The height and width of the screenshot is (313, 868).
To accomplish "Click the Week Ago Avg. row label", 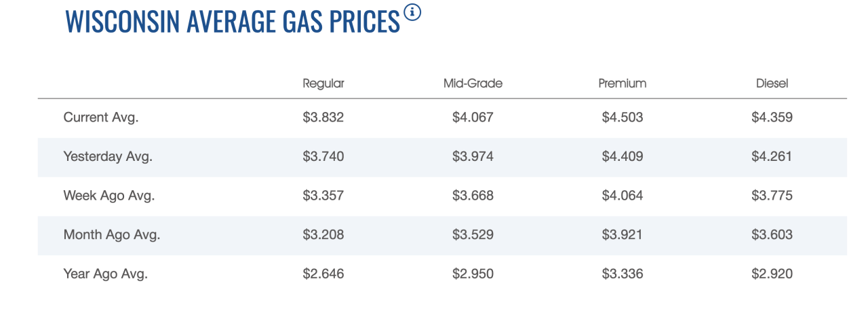I will tap(109, 196).
